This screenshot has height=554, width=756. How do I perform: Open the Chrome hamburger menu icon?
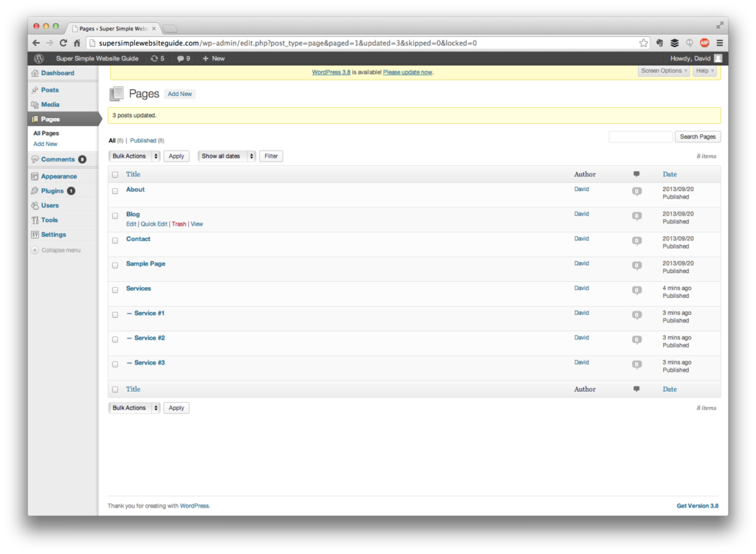click(x=719, y=43)
